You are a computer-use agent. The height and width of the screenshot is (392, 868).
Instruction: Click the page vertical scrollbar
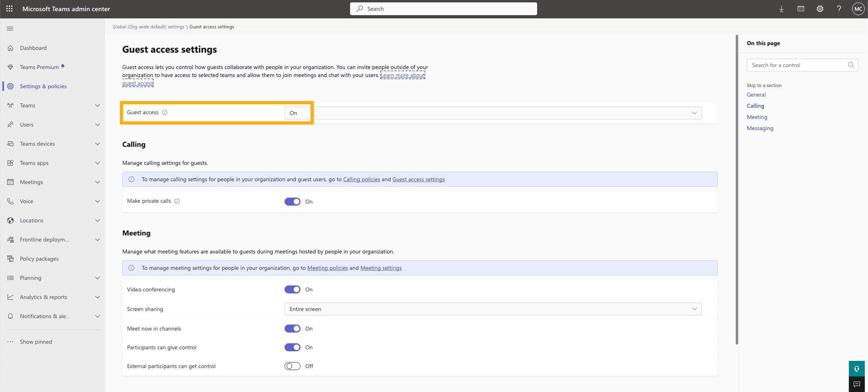(737, 190)
